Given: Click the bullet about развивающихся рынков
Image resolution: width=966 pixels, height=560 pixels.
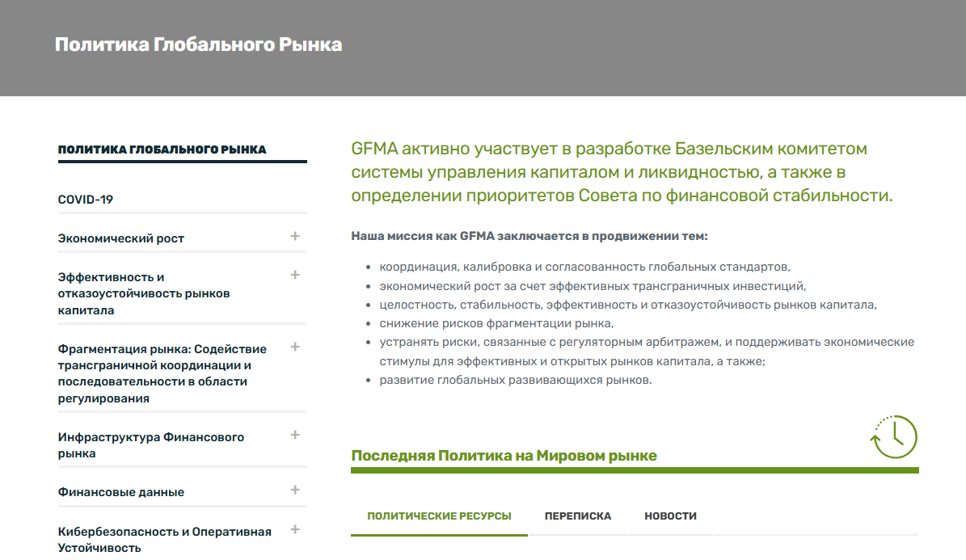Looking at the screenshot, I should [x=516, y=380].
